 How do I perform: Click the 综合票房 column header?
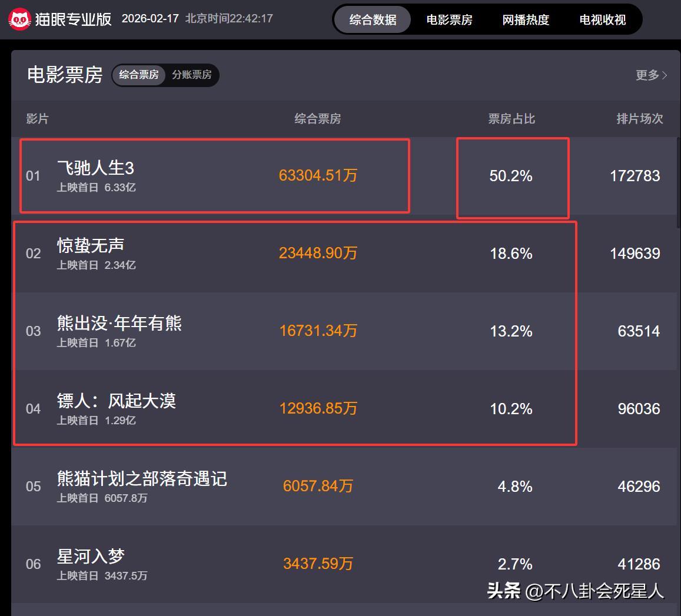pos(318,119)
